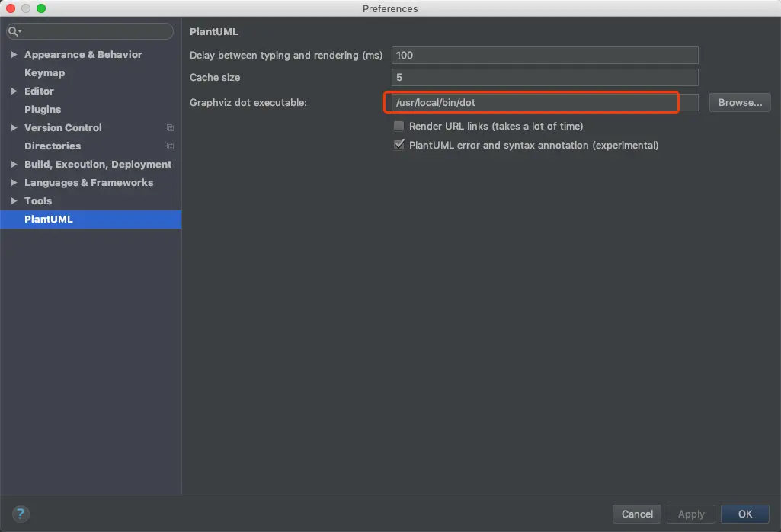781x532 pixels.
Task: Select the Tools label in tree
Action: (38, 200)
